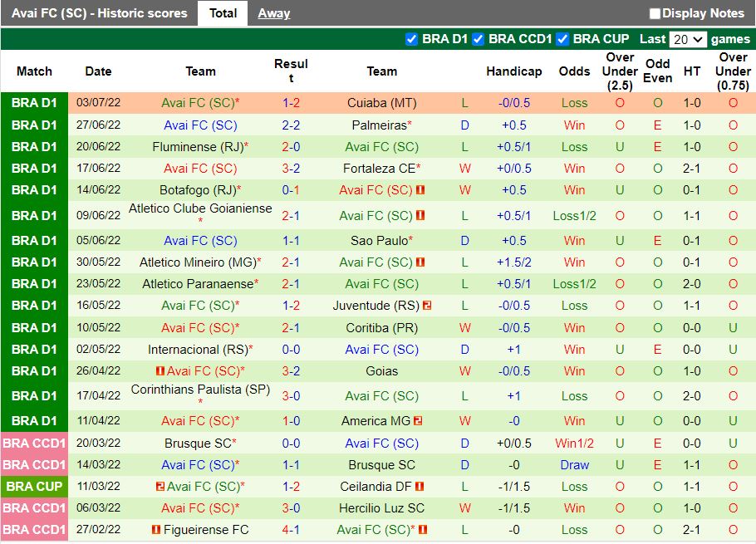This screenshot has width=756, height=544.
Task: Enable the Display Notes checkbox
Action: [655, 13]
